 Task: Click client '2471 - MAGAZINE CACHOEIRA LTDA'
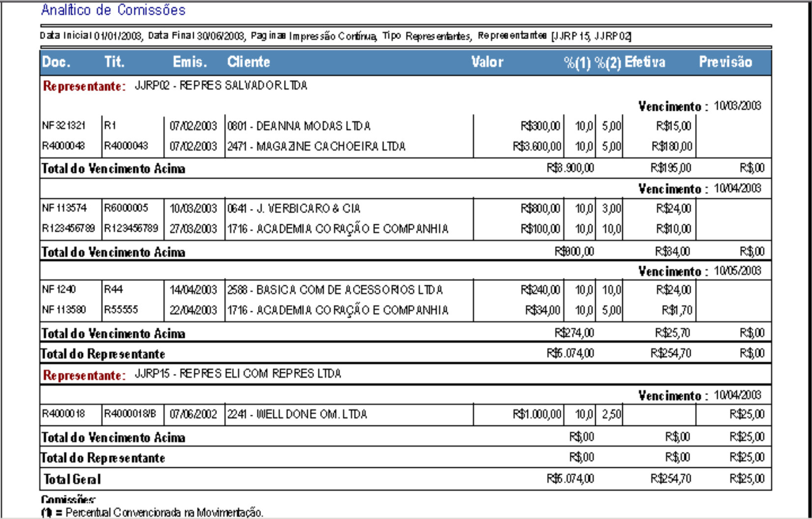(x=316, y=146)
